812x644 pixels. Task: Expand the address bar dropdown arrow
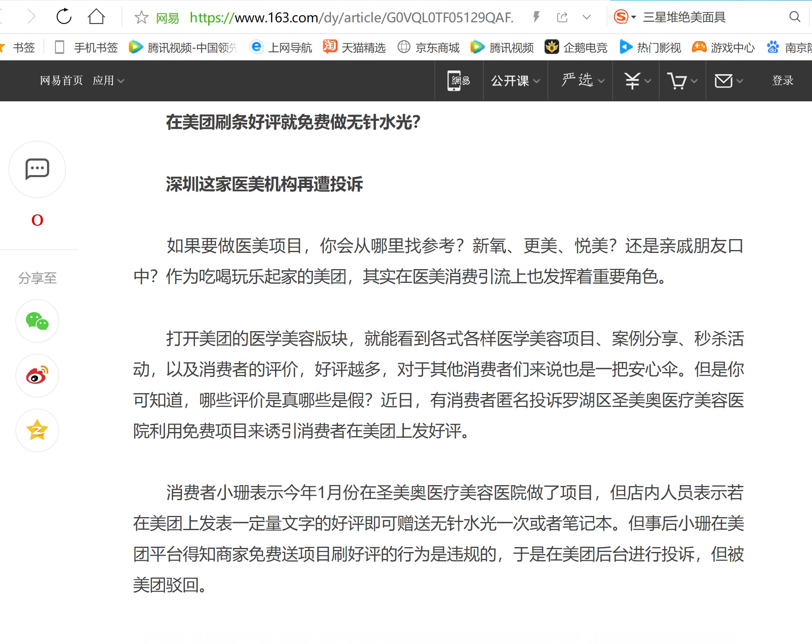click(586, 17)
